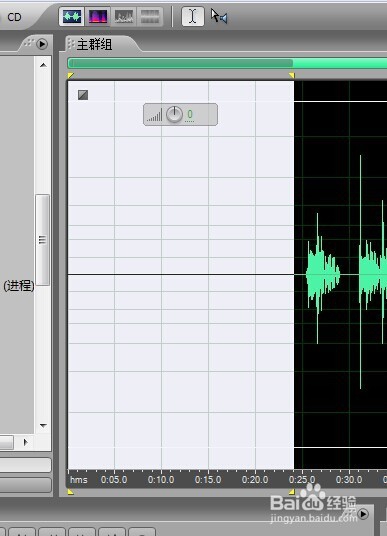This screenshot has width=387, height=536.
Task: Select the time selection I-beam tool
Action: (192, 16)
